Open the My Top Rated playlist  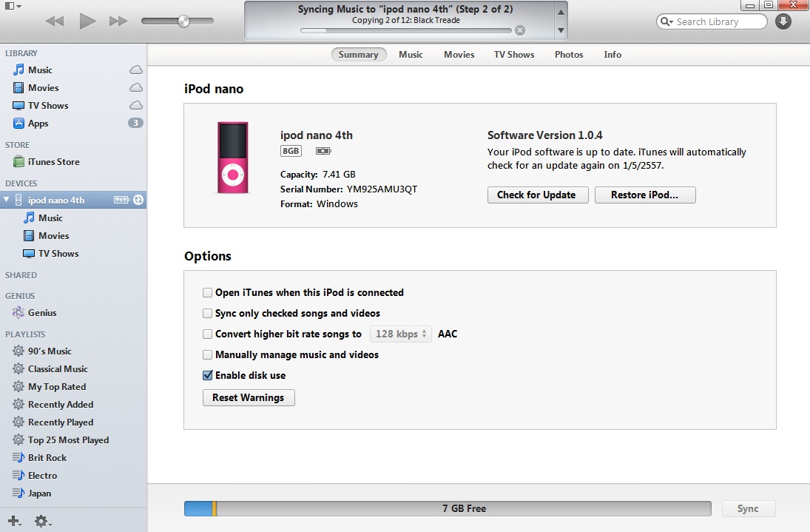click(57, 386)
